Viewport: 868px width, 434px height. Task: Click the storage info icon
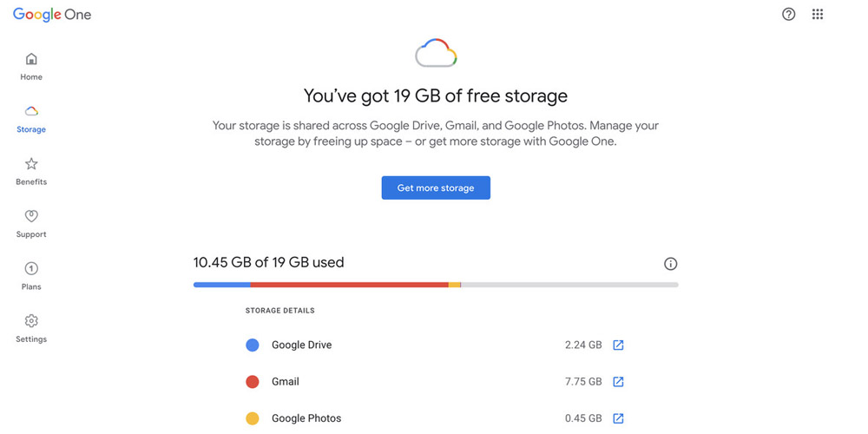(x=670, y=264)
